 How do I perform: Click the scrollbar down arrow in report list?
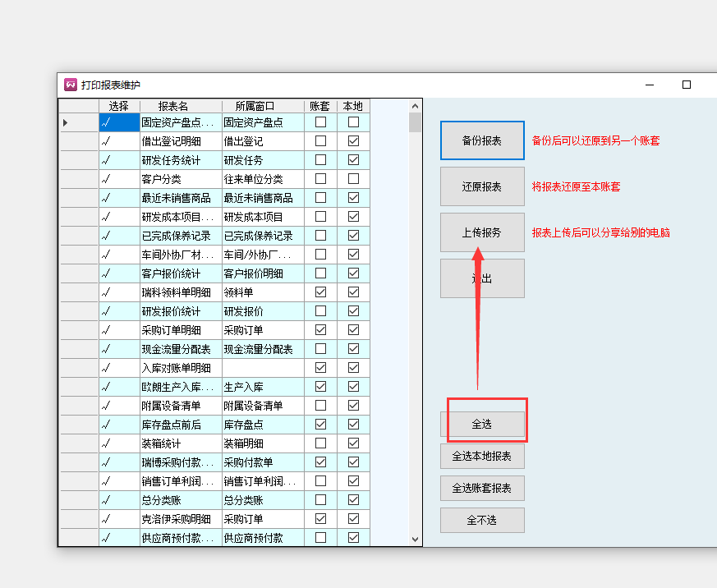tap(415, 539)
